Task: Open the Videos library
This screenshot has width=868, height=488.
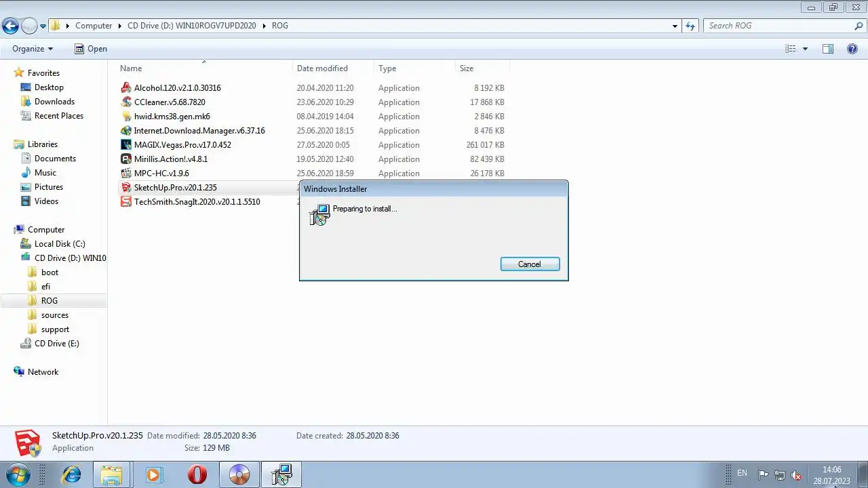Action: pyautogui.click(x=47, y=201)
